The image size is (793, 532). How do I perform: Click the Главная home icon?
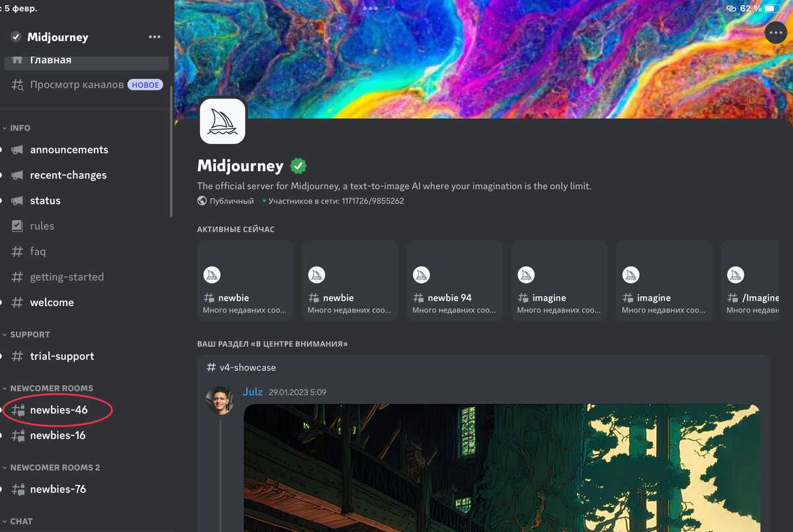[x=18, y=59]
